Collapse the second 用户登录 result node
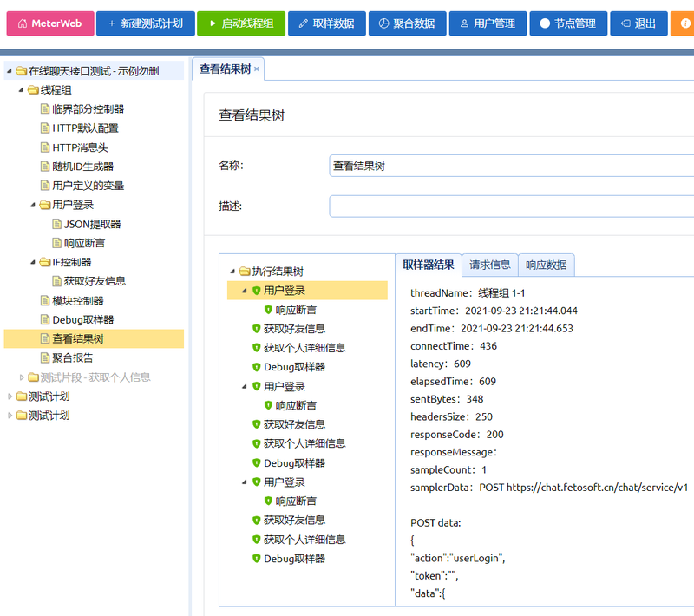This screenshot has width=694, height=616. pos(245,387)
